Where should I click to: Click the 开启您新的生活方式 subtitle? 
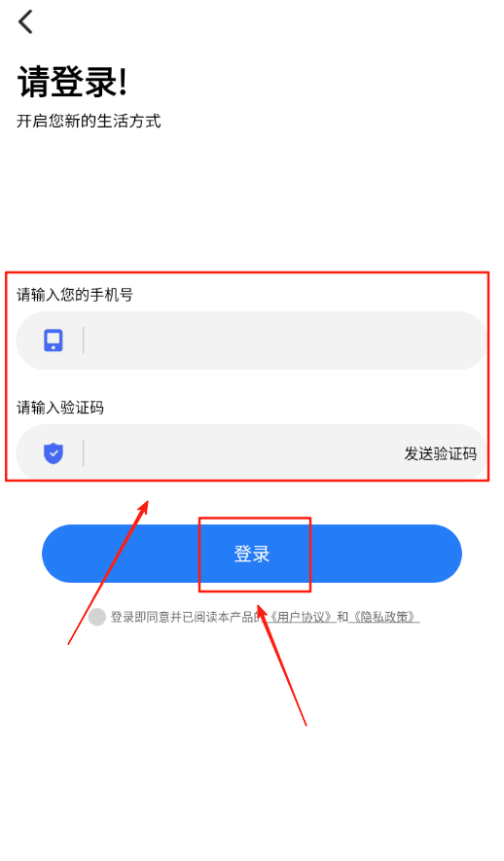point(89,121)
